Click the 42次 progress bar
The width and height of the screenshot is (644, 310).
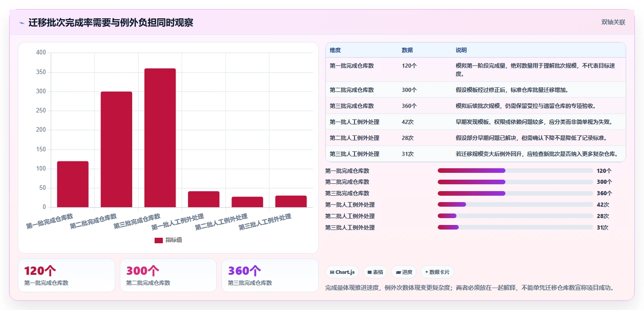click(515, 205)
